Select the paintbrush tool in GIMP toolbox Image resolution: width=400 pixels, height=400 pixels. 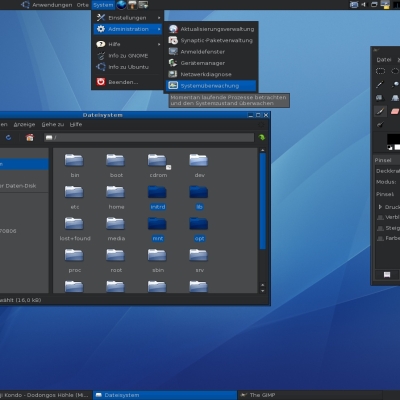380,111
